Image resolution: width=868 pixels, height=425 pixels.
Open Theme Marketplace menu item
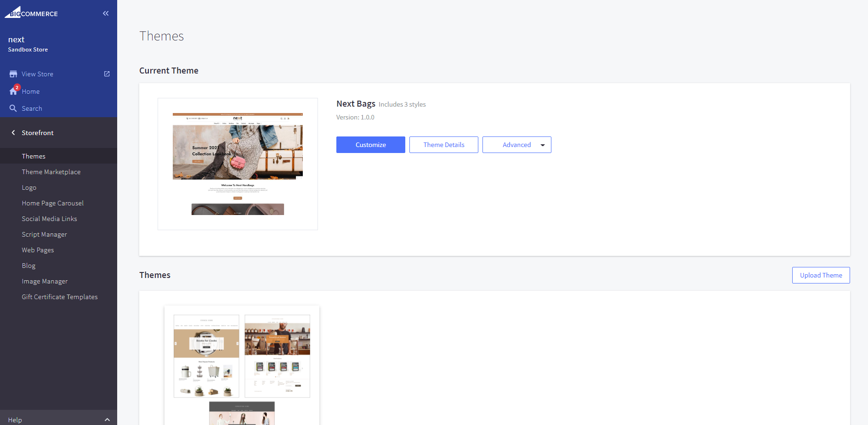point(51,172)
